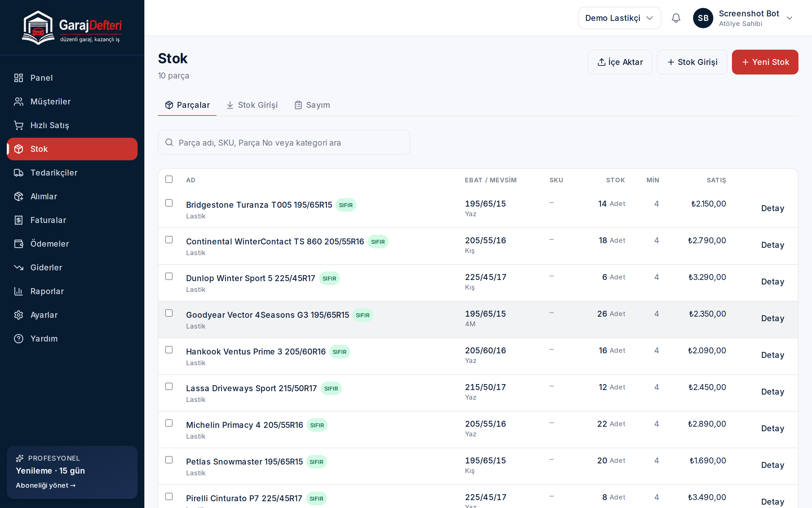This screenshot has width=812, height=508.
Task: Switch to the Stok Girişi tab
Action: tap(252, 105)
